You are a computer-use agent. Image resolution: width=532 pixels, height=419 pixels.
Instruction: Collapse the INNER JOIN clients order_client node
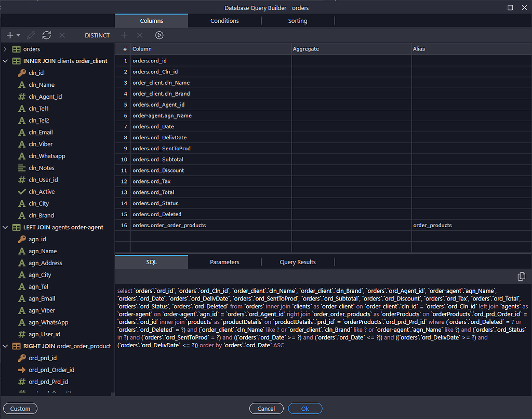pyautogui.click(x=5, y=61)
